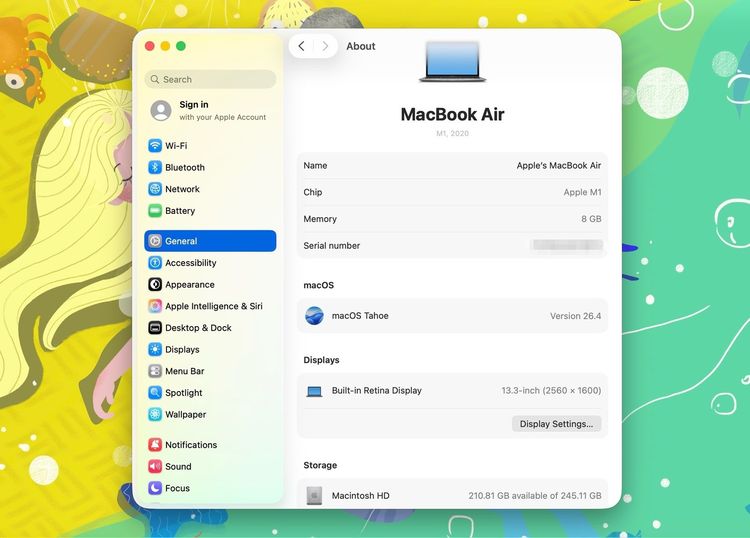Open the Displays sun icon

155,350
